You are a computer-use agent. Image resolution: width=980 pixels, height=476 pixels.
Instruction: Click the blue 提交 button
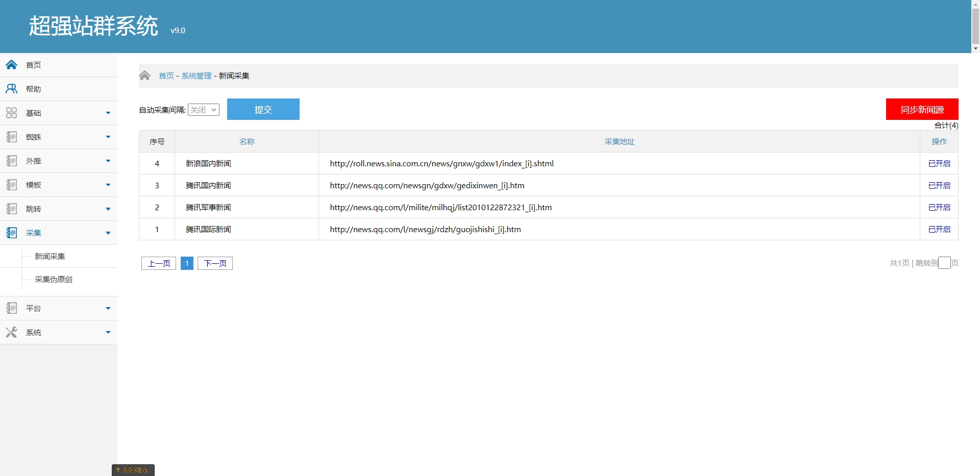(263, 109)
